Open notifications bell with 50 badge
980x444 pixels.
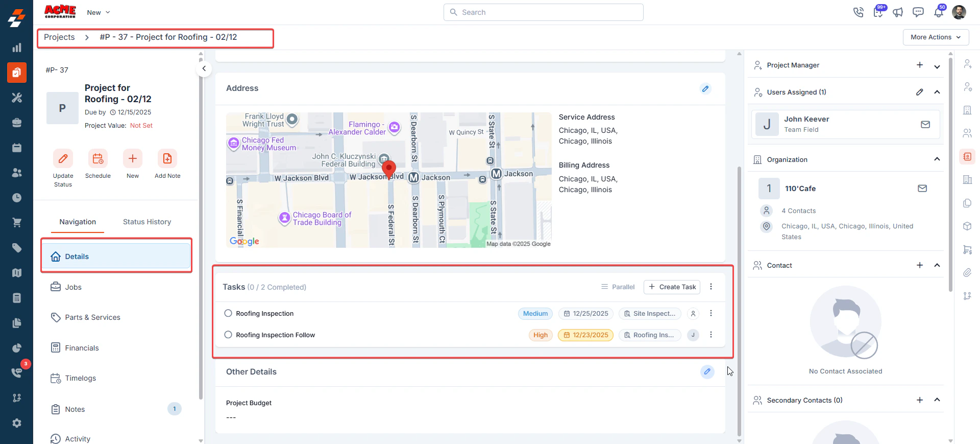click(x=939, y=12)
